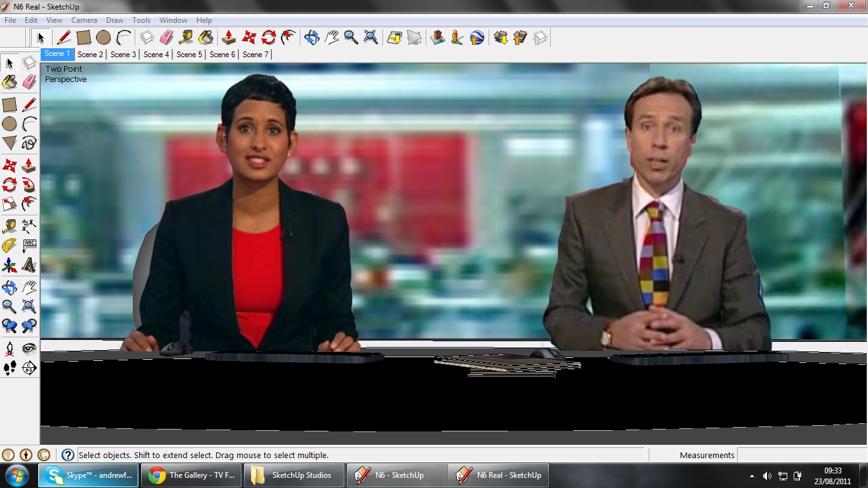Activate the Walk tool footprints icon
This screenshot has width=868, height=488.
click(x=10, y=367)
